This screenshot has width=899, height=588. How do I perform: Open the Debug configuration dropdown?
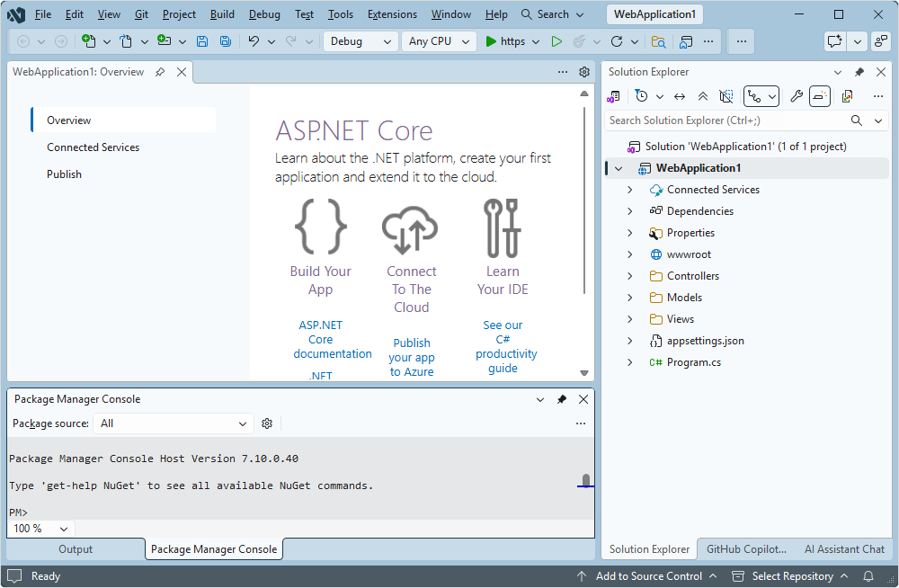coord(360,41)
